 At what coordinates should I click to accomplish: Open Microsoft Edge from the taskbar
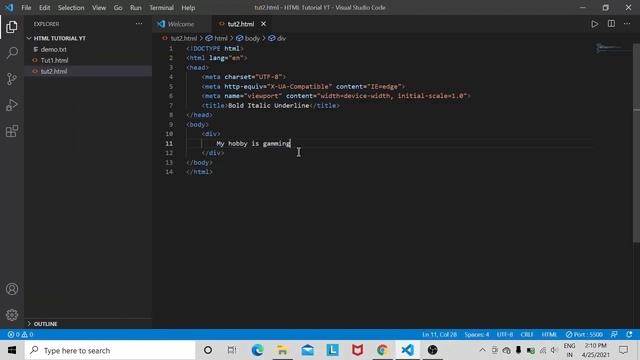click(258, 350)
